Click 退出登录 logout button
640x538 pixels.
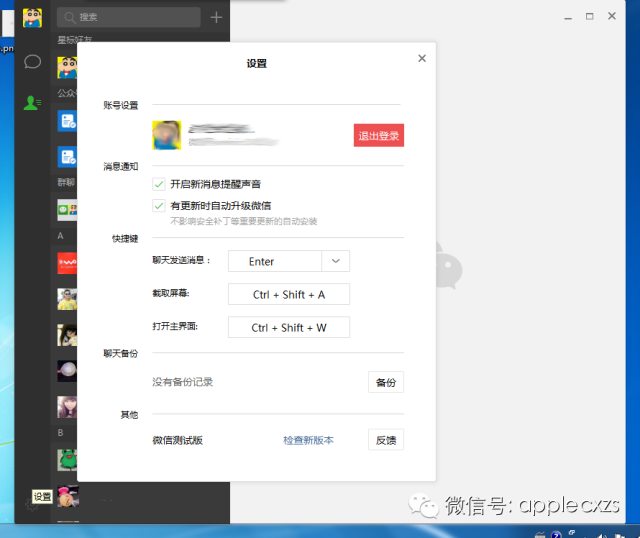click(379, 135)
